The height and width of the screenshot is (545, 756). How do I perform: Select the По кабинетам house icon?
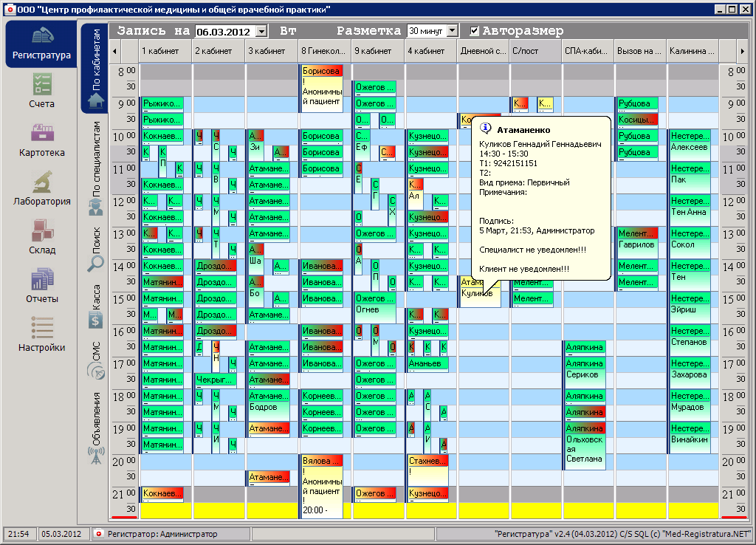pos(96,100)
